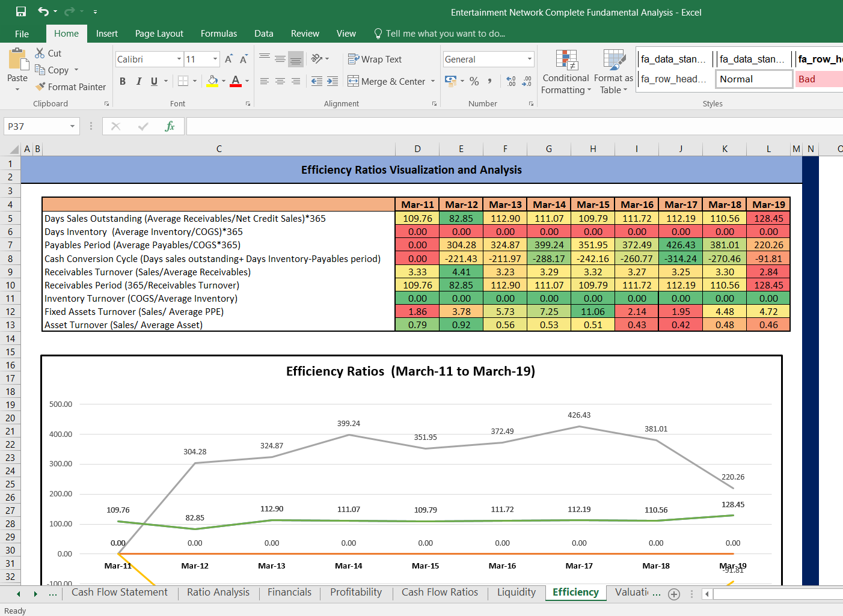Apply the Fill Color bucket
The height and width of the screenshot is (616, 843).
click(213, 81)
